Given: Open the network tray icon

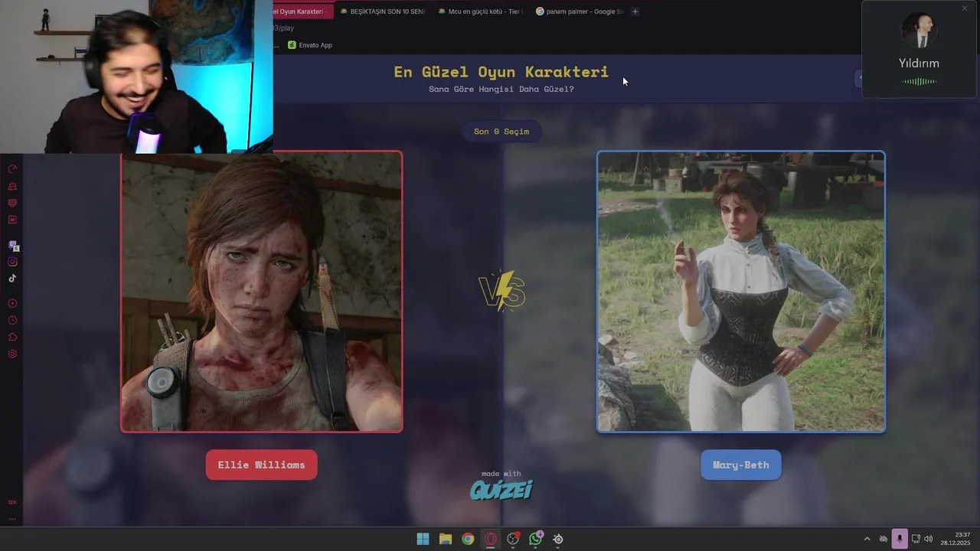Looking at the screenshot, I should click(916, 539).
